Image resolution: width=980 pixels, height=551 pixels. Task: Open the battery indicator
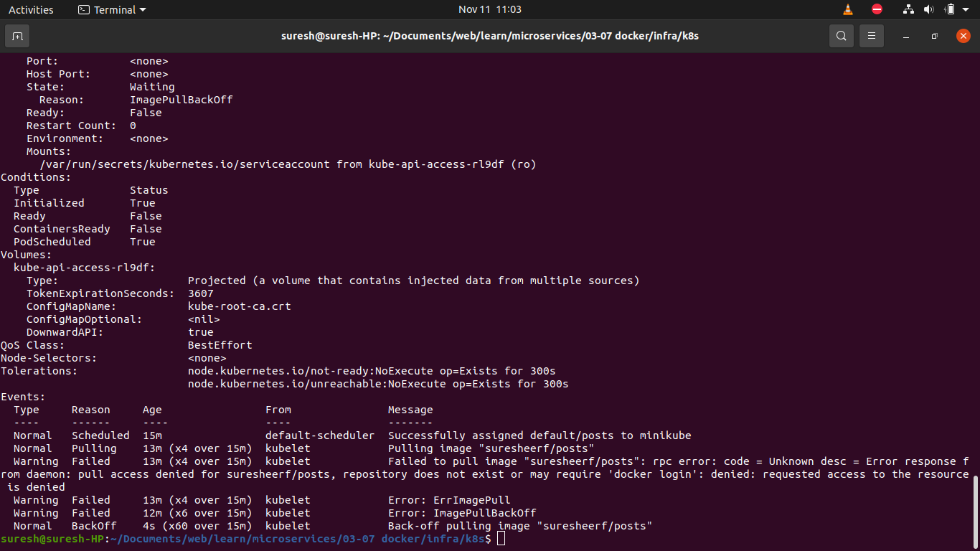coord(950,9)
